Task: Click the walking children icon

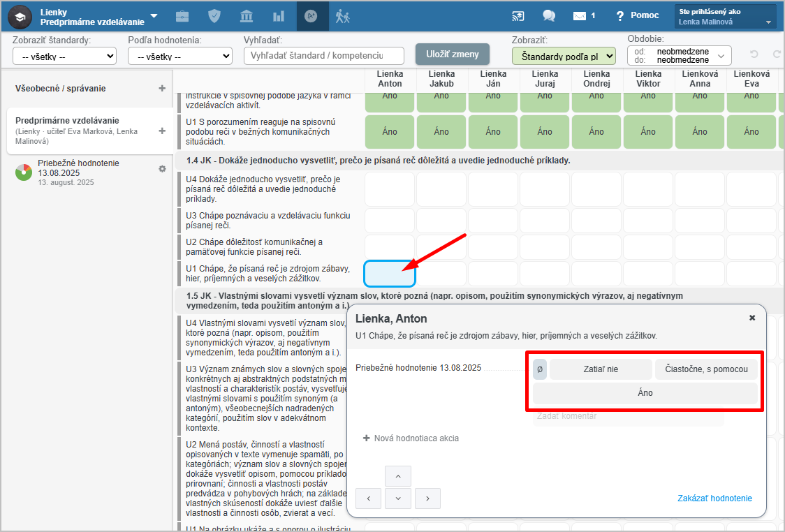Action: (342, 16)
